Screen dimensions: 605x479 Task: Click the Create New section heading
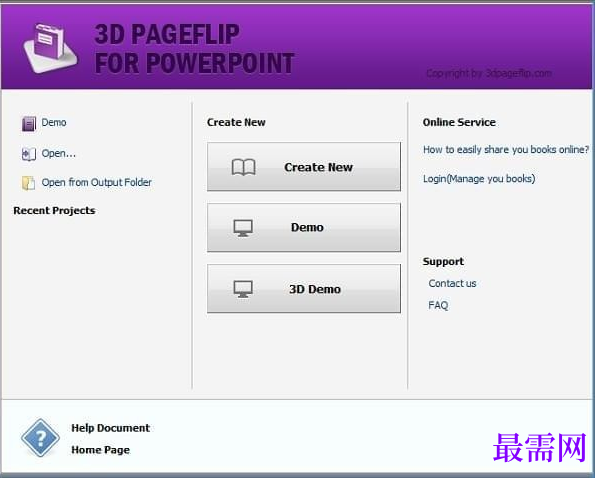click(x=236, y=122)
